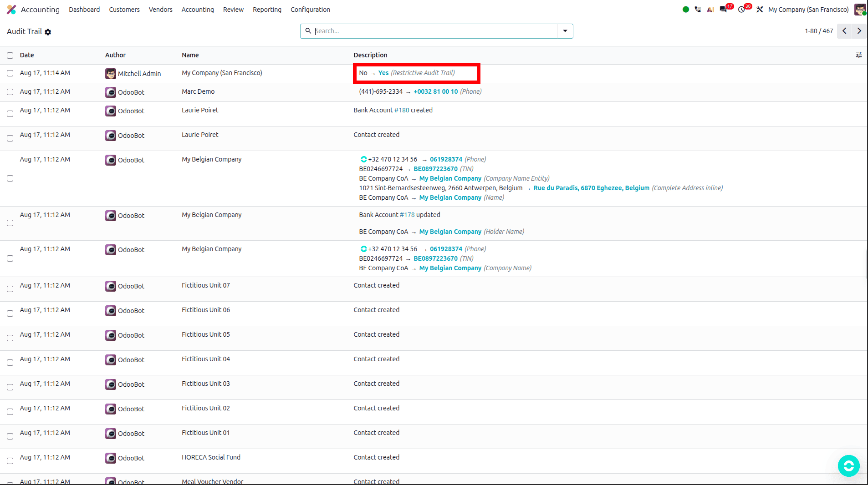868x485 pixels.
Task: Go to the Dashboard menu
Action: tap(84, 10)
